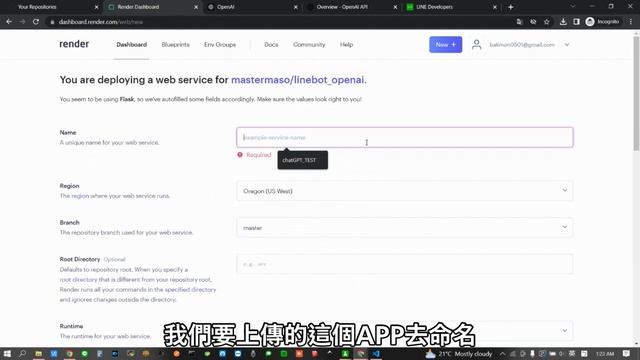Open the Help nav link
The image size is (640, 360).
coord(346,44)
